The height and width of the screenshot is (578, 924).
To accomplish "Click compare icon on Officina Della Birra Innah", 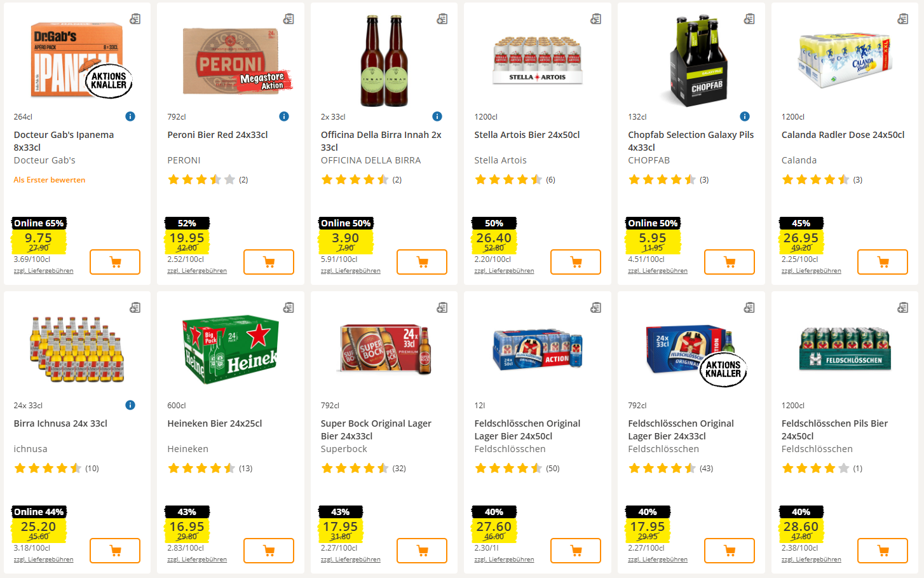I will tap(442, 19).
